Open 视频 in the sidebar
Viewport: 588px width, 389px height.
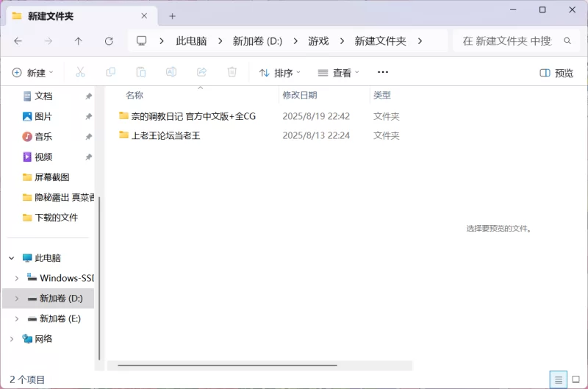(x=43, y=157)
